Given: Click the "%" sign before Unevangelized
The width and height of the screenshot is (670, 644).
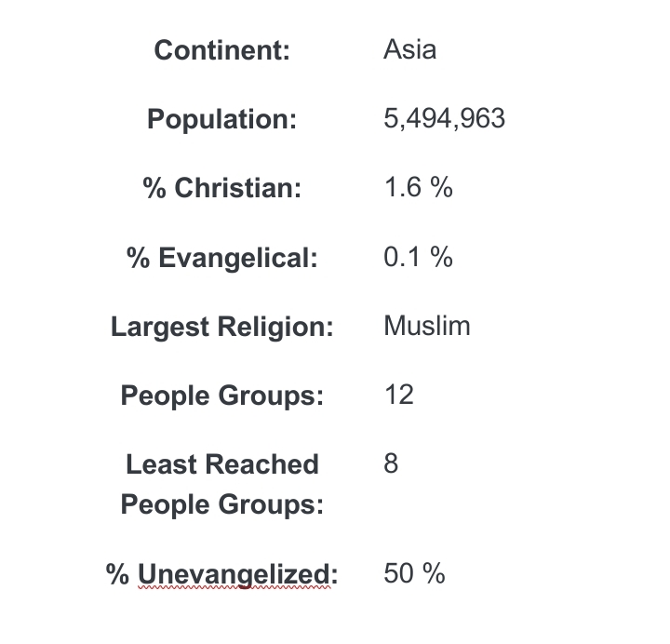Looking at the screenshot, I should point(117,574).
